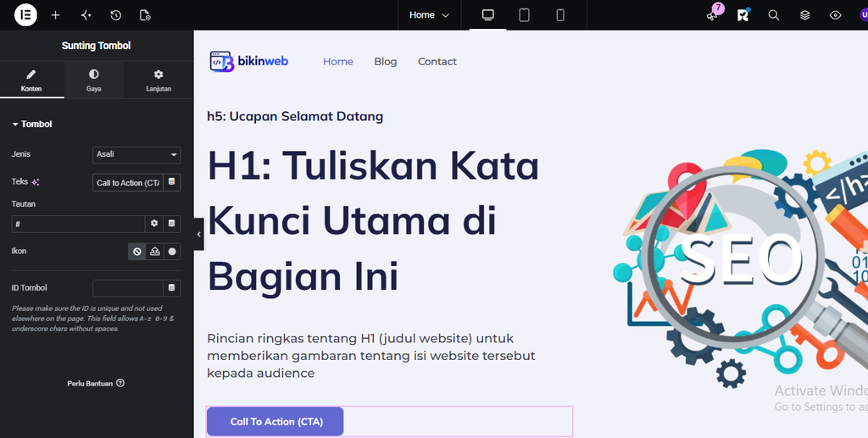Switch to mobile responsive view
Image resolution: width=868 pixels, height=438 pixels.
pos(560,15)
